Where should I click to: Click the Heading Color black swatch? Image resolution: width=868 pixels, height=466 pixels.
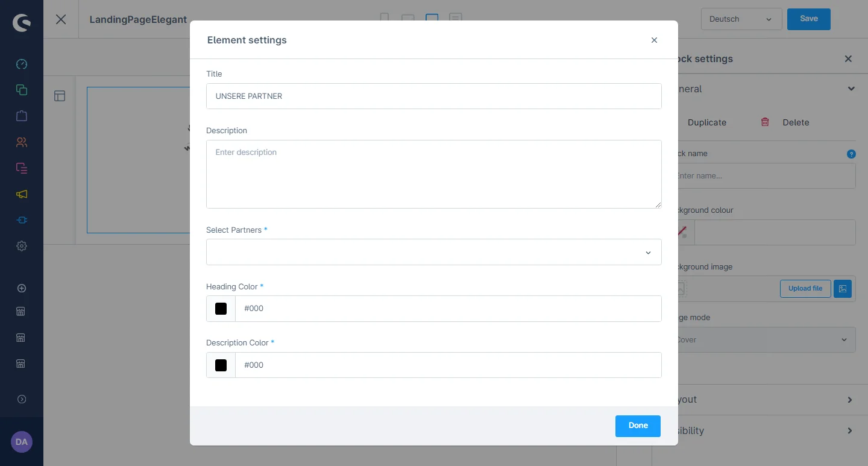click(221, 309)
